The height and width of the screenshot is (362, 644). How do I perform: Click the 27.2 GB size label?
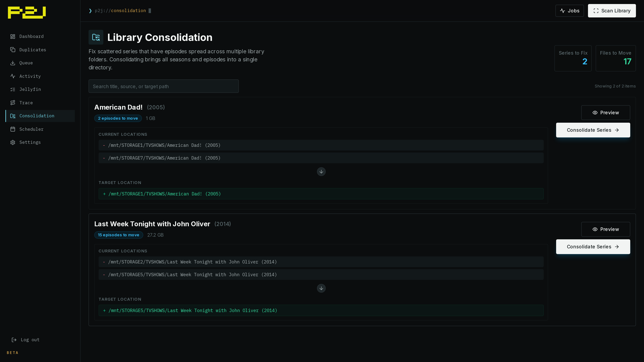(x=155, y=235)
